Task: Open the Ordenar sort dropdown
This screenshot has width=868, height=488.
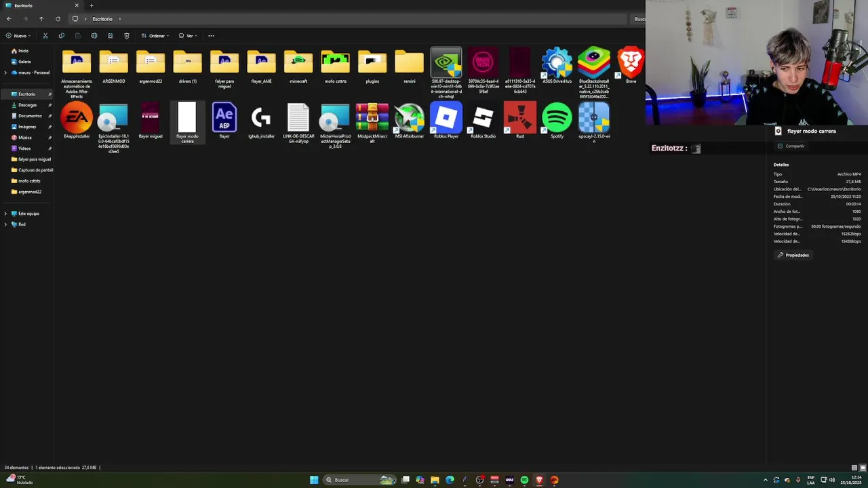Action: coord(155,36)
